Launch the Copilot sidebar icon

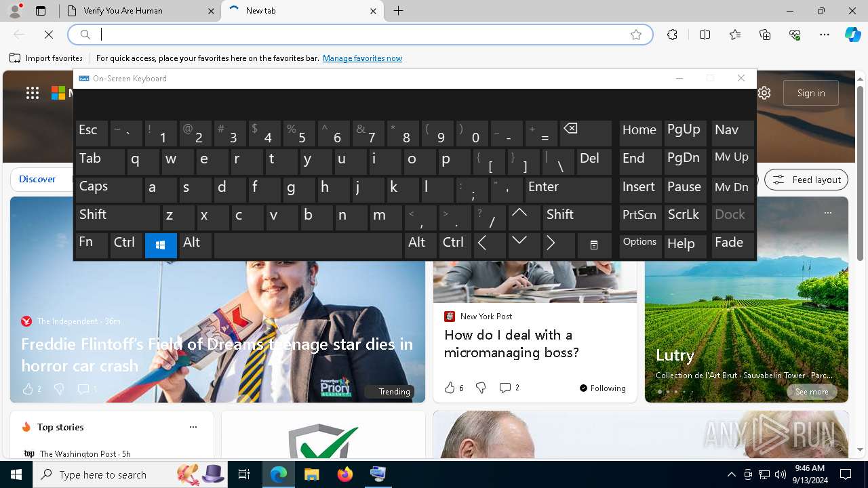click(852, 35)
